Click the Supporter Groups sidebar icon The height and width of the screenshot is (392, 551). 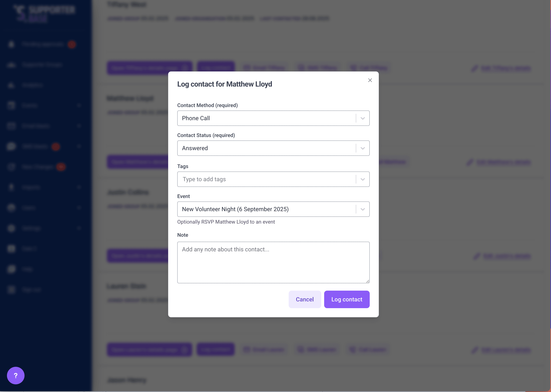[x=11, y=65]
